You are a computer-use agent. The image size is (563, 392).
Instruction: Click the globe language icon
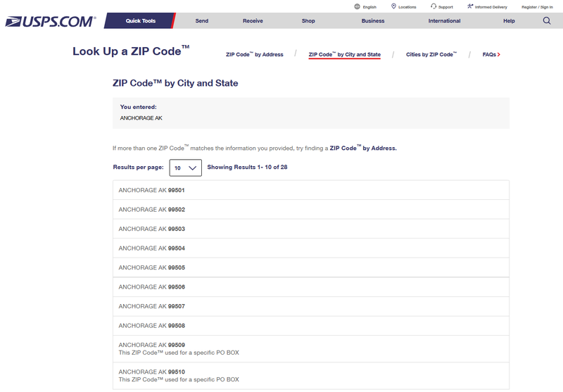coord(357,6)
